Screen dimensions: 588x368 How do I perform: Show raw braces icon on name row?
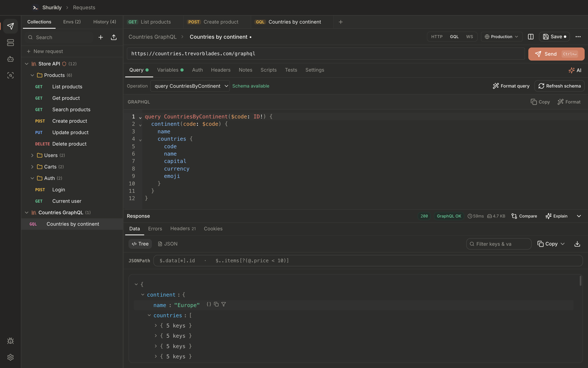tap(209, 304)
